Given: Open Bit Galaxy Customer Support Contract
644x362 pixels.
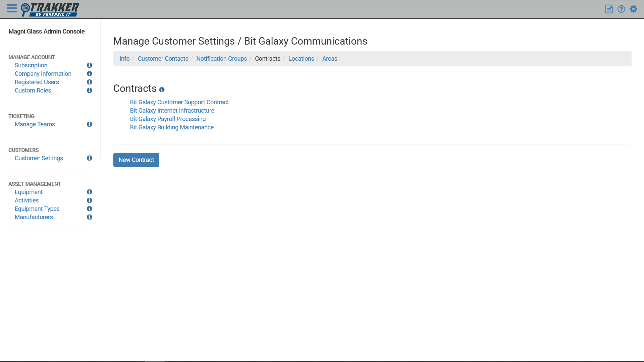Looking at the screenshot, I should tap(179, 102).
